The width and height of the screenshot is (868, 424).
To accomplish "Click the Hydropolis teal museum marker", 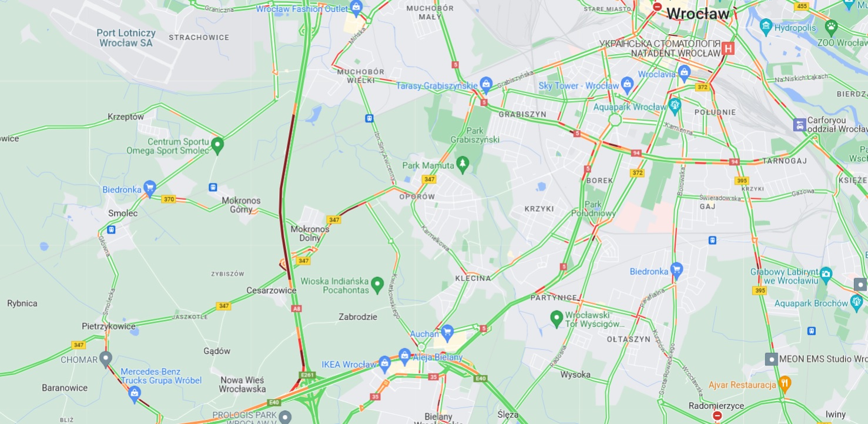I will [766, 26].
